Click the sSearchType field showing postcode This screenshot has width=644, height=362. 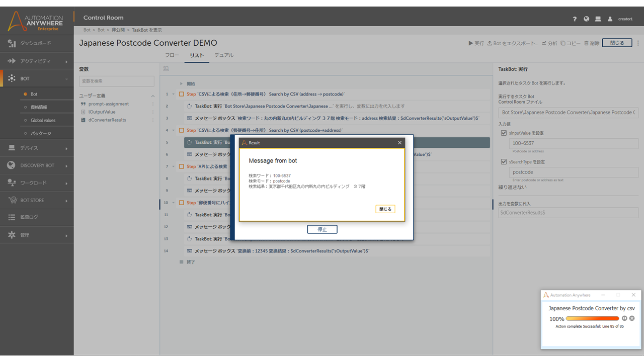click(x=574, y=172)
